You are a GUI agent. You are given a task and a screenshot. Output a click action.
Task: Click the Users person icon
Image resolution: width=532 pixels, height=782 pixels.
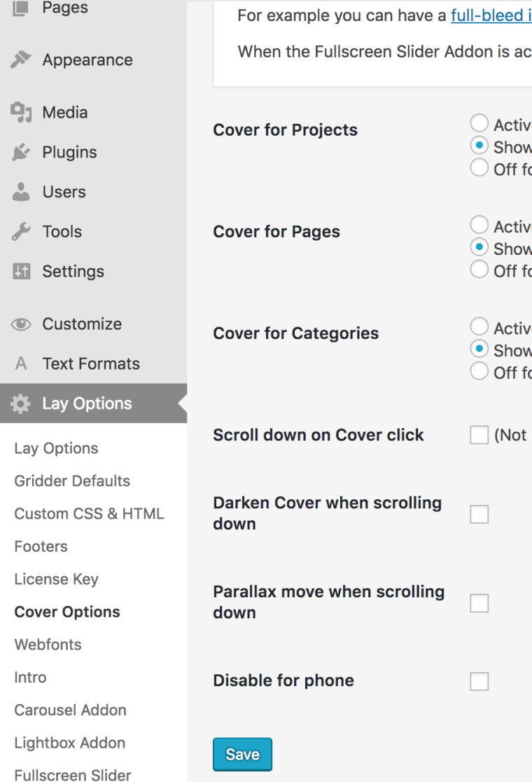pos(21,192)
